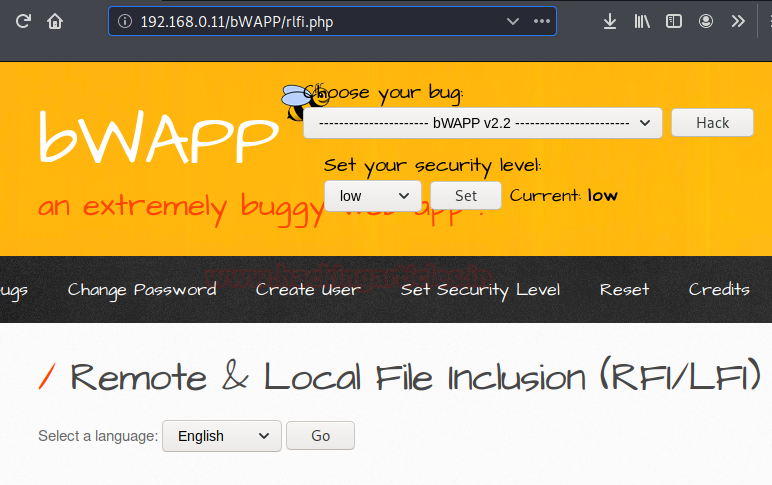
Task: Toggle the sidebar icon in the toolbar
Action: pos(674,21)
